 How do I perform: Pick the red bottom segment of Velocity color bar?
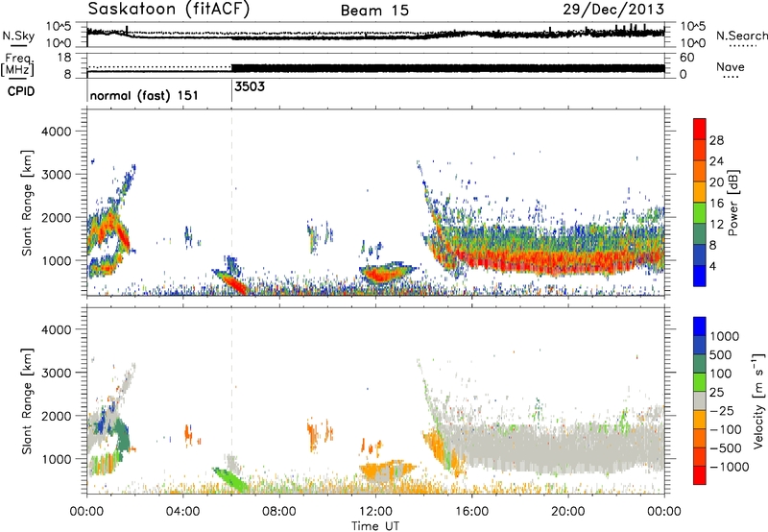click(700, 475)
